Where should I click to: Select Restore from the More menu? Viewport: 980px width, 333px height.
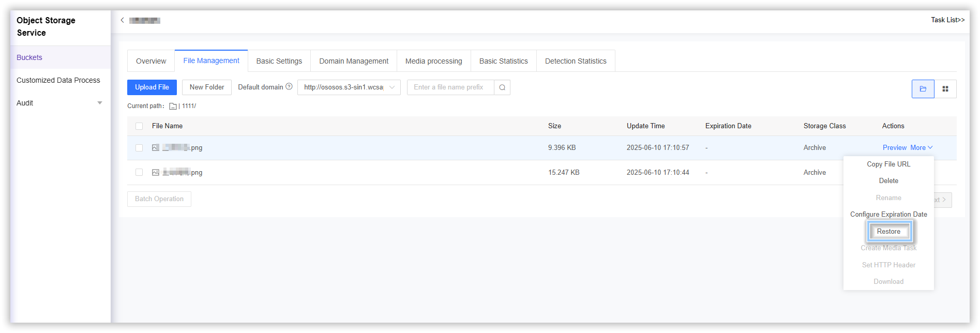[888, 232]
